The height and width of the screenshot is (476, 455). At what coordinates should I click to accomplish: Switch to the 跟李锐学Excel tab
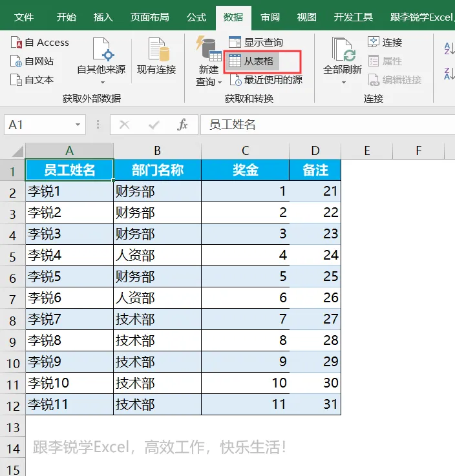point(421,17)
